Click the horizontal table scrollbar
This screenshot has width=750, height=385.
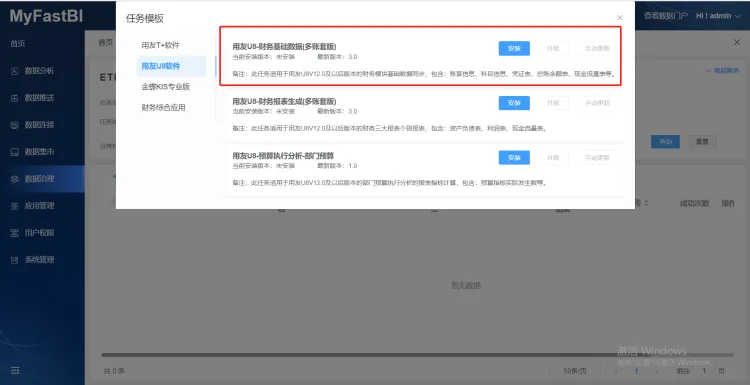tap(417, 355)
